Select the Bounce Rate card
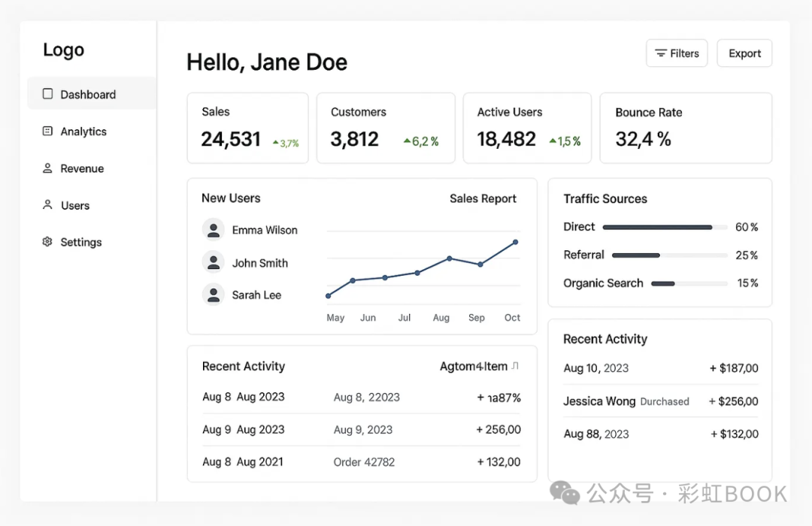Screen dimensions: 812x526 click(686, 128)
